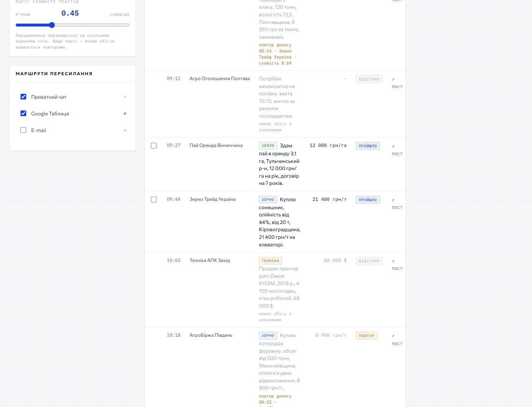Open post link for 10:18 АгроБіржа Південь row
The height and width of the screenshot is (407, 532).
(397, 340)
